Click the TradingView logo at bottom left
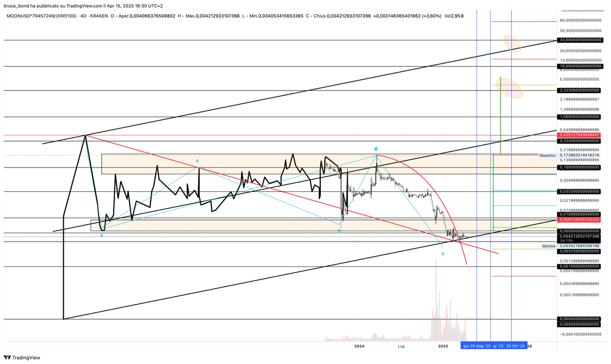This screenshot has height=364, width=611. click(x=23, y=357)
